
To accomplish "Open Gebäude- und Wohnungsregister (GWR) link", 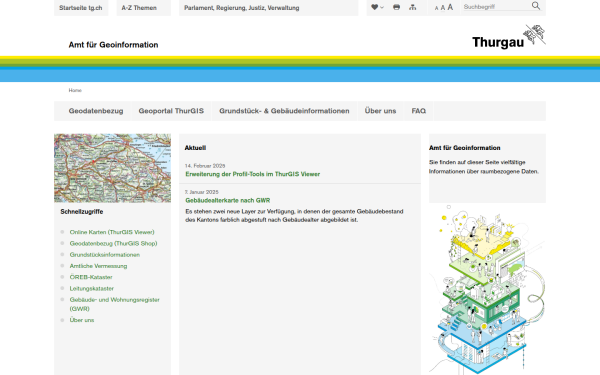I will pyautogui.click(x=114, y=304).
